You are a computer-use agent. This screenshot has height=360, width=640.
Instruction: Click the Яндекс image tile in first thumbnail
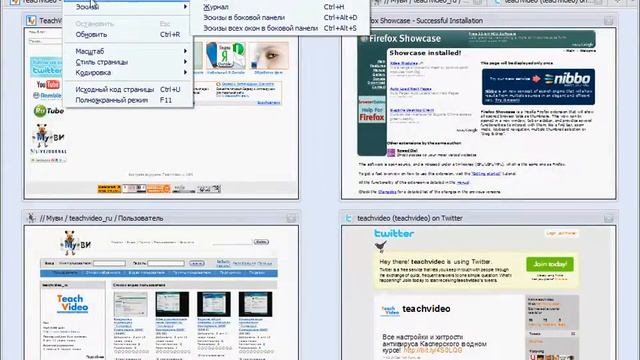coord(226,55)
